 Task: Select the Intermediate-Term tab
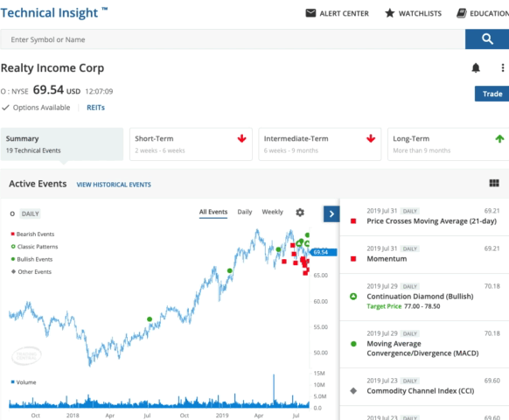[320, 144]
